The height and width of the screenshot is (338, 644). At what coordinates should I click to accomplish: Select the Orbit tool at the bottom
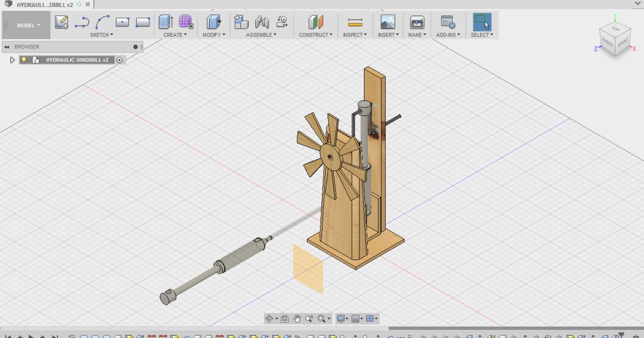pos(270,318)
